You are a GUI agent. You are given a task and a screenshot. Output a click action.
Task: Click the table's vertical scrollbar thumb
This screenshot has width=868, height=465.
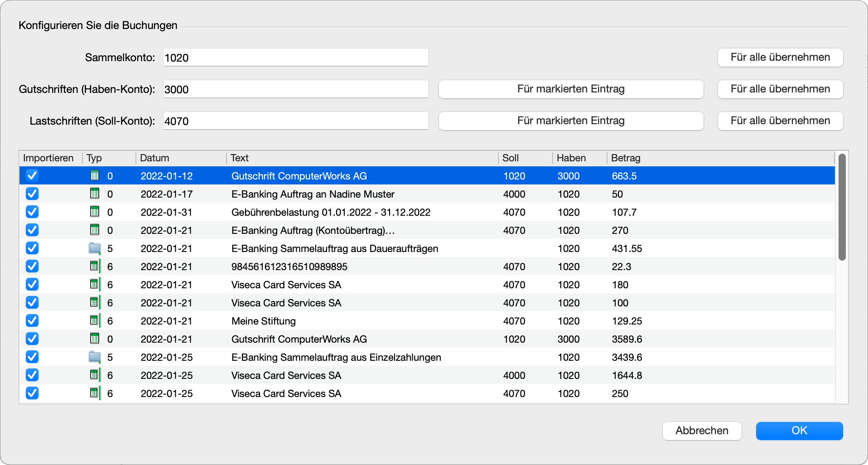[842, 207]
